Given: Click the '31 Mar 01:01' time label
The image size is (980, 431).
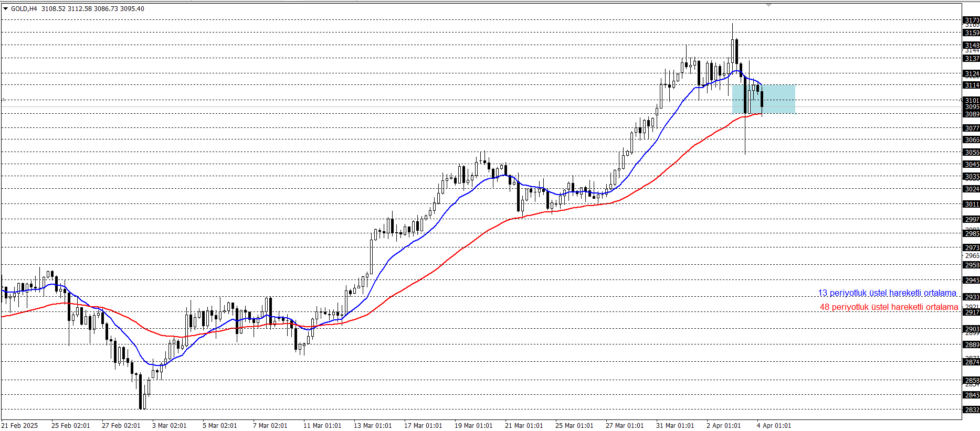Looking at the screenshot, I should (x=675, y=426).
